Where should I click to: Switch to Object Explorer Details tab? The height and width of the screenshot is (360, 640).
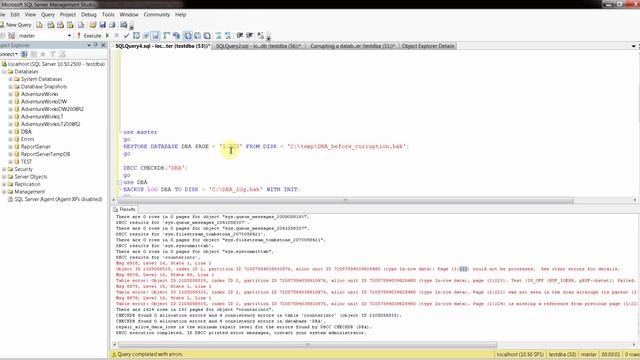tap(428, 46)
